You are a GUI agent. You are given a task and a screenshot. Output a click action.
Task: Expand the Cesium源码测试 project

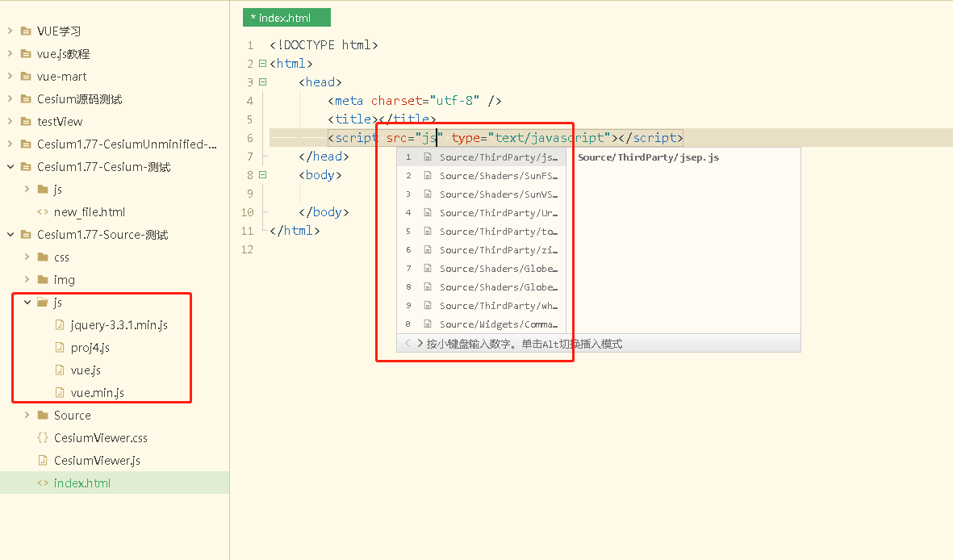[10, 98]
